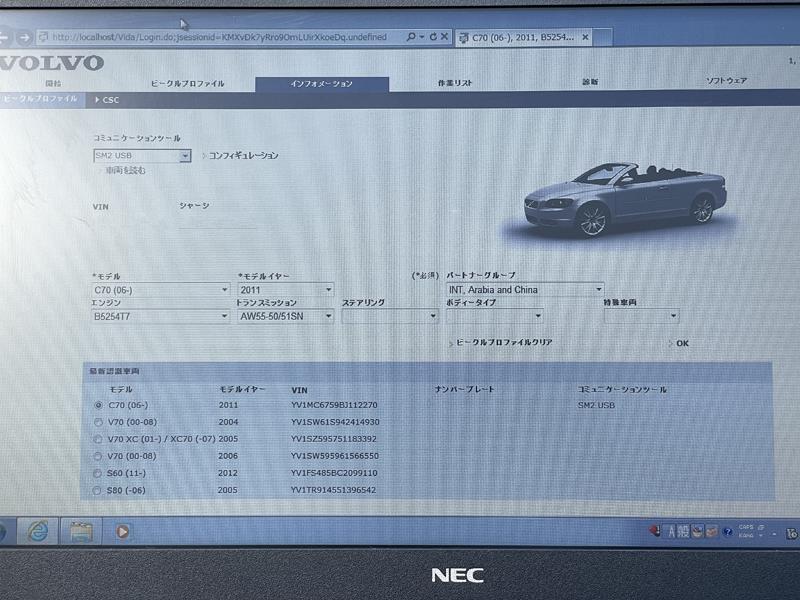
Task: Open the empty 特殊車両 special vehicle dropdown
Action: [x=641, y=316]
